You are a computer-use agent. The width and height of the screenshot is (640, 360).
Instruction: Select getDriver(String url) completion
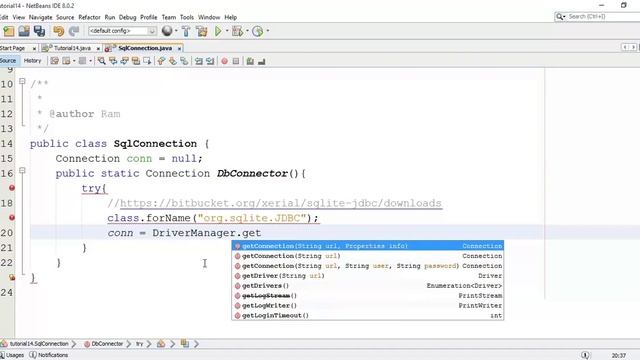coord(368,276)
